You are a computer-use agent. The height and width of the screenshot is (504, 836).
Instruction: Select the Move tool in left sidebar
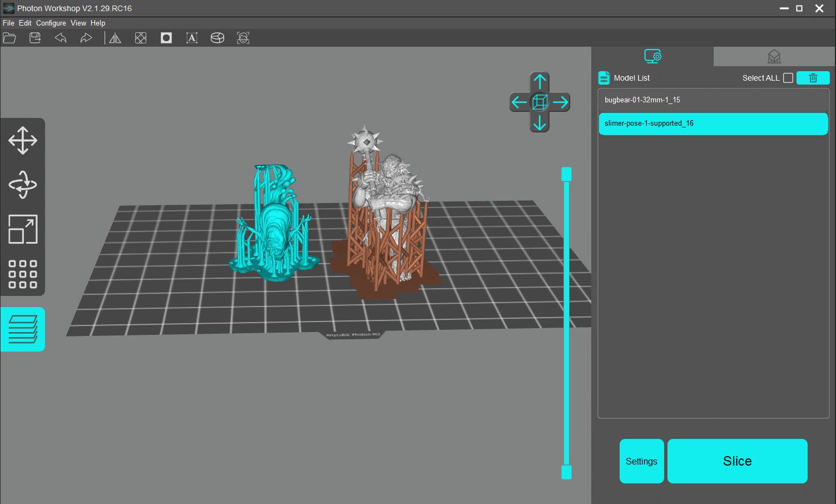click(23, 140)
